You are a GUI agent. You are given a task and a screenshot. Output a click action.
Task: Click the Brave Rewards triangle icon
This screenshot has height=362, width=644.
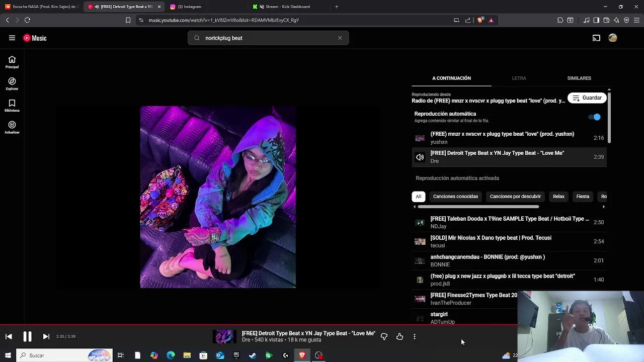491,20
